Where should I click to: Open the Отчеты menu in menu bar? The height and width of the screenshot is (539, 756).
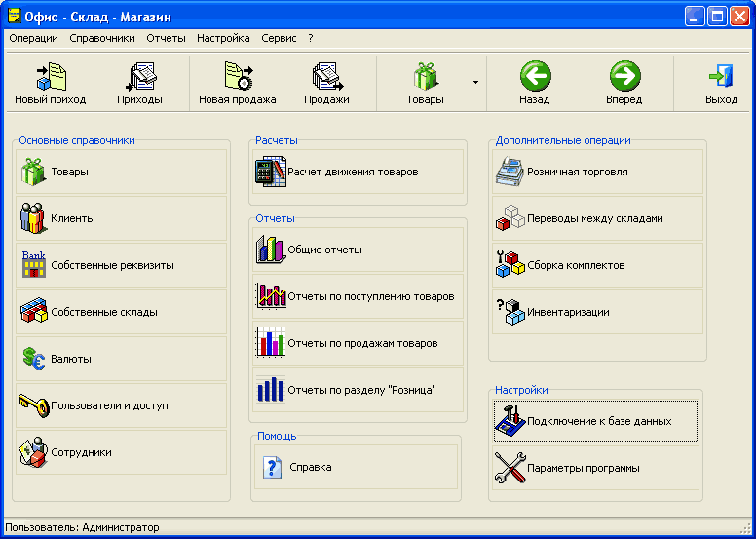pos(166,38)
